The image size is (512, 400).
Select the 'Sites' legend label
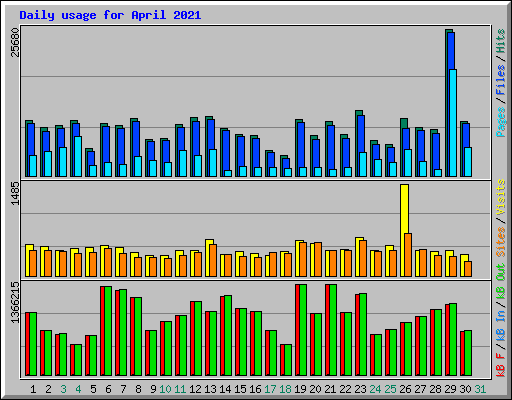click(x=501, y=242)
